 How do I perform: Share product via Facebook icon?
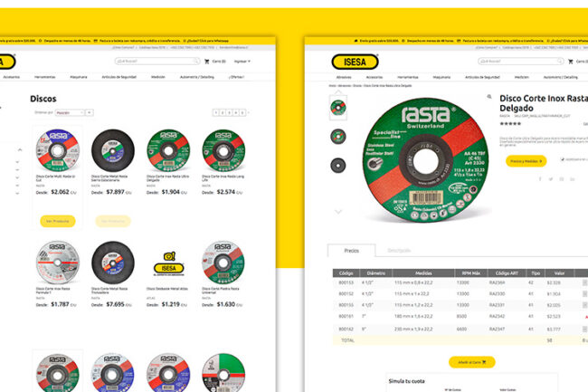[x=541, y=178]
